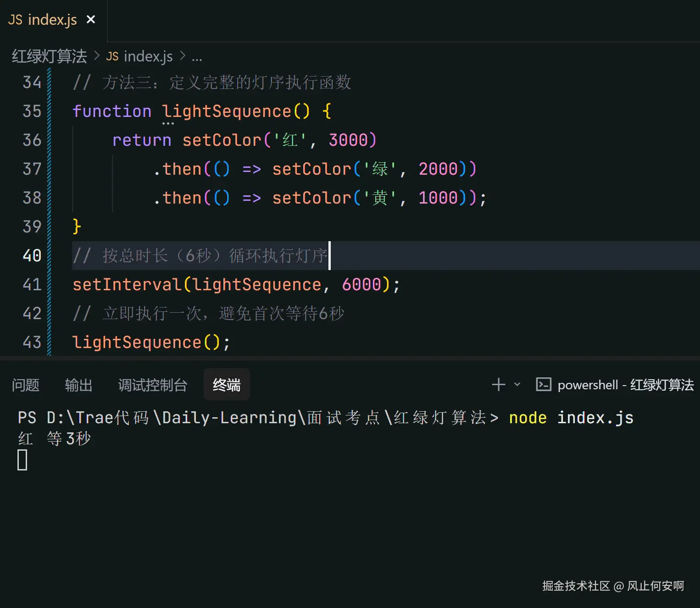Click the 1000 value on line 38
The image size is (700, 608).
439,198
